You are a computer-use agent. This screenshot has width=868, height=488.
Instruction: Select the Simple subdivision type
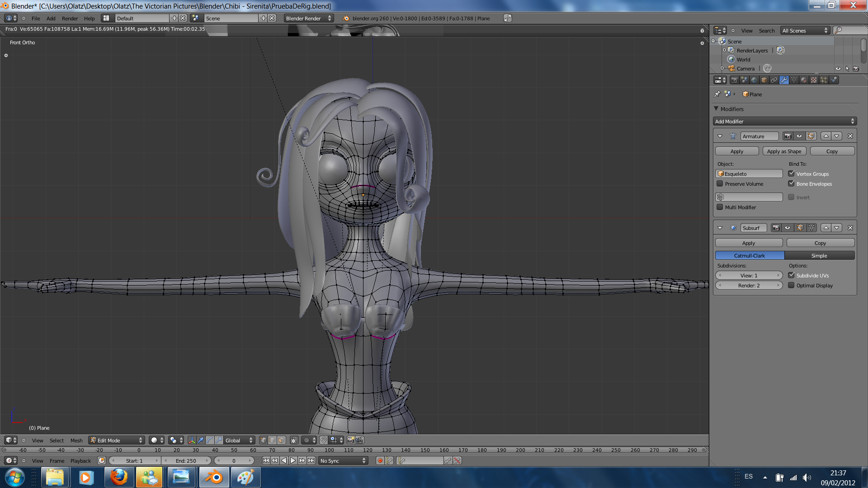pyautogui.click(x=819, y=256)
